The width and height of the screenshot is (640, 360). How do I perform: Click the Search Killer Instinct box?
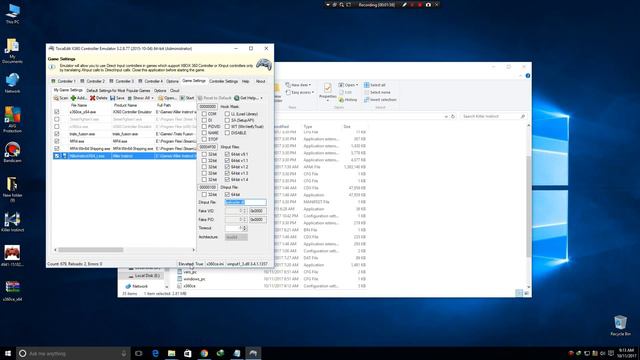click(493, 116)
